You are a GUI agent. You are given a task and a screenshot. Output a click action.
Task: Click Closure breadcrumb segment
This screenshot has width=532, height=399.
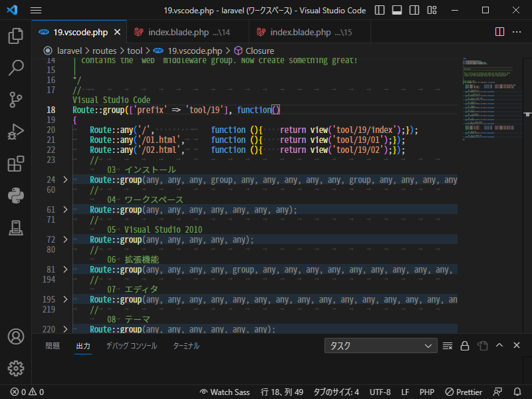[x=259, y=51]
